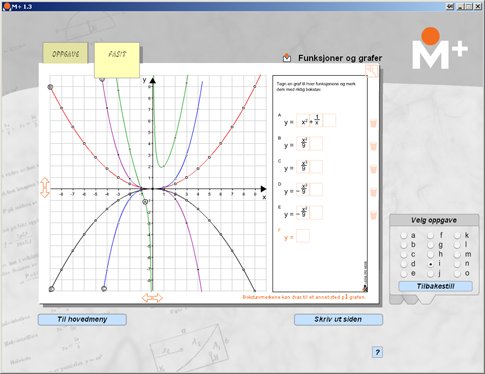
Task: Click the question mark help icon
Action: pyautogui.click(x=377, y=352)
